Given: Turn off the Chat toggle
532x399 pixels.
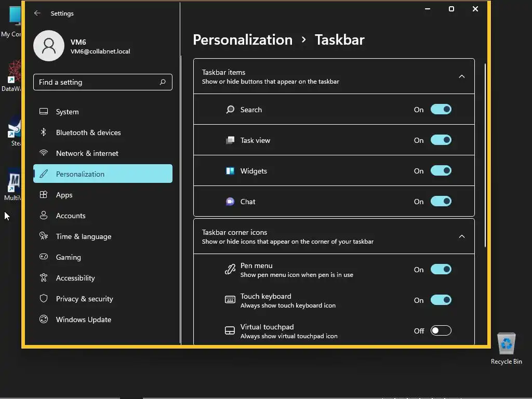Looking at the screenshot, I should click(x=441, y=202).
